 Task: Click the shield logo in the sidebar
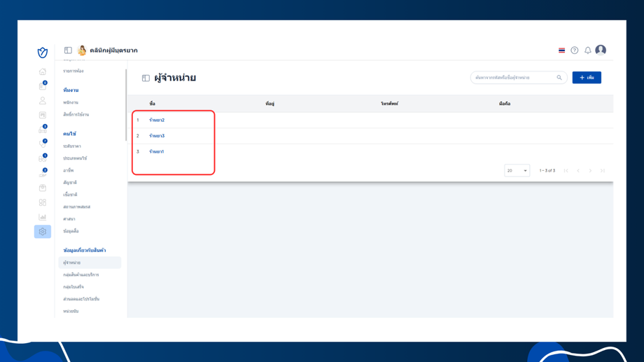42,53
